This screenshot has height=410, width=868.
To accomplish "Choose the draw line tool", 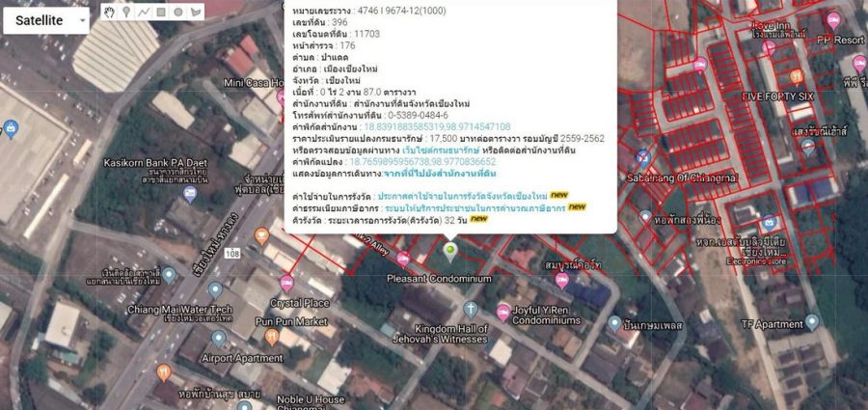I will coord(144,13).
